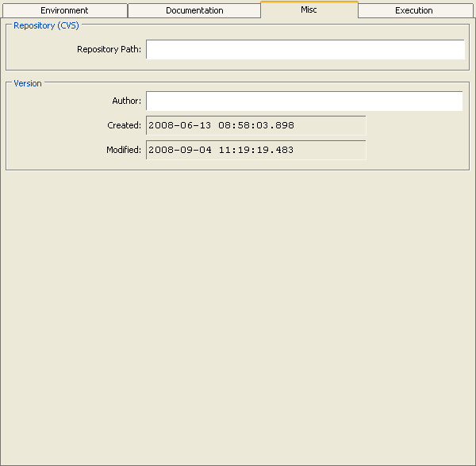Click the "Repository Path:" label
Viewport: 476px width, 466px height.
109,50
